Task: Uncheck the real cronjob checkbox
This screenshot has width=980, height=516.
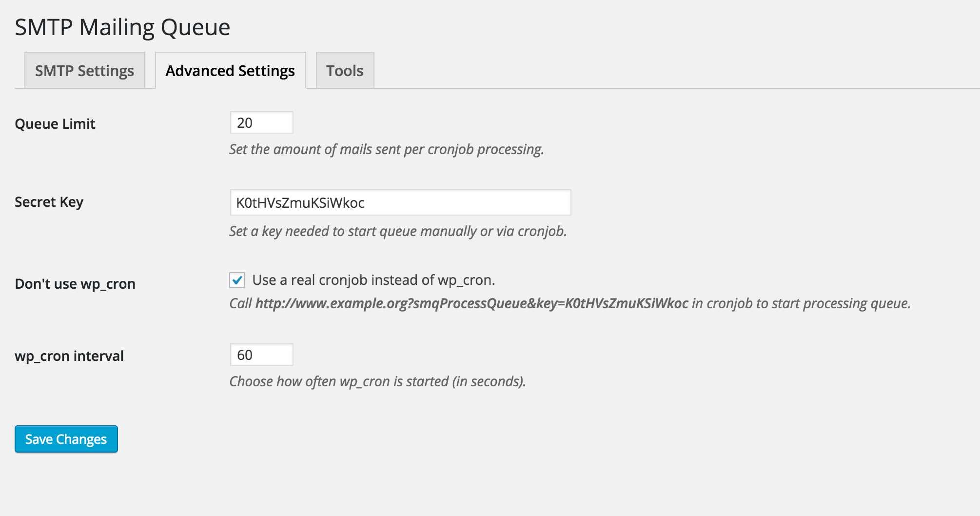Action: click(x=237, y=280)
